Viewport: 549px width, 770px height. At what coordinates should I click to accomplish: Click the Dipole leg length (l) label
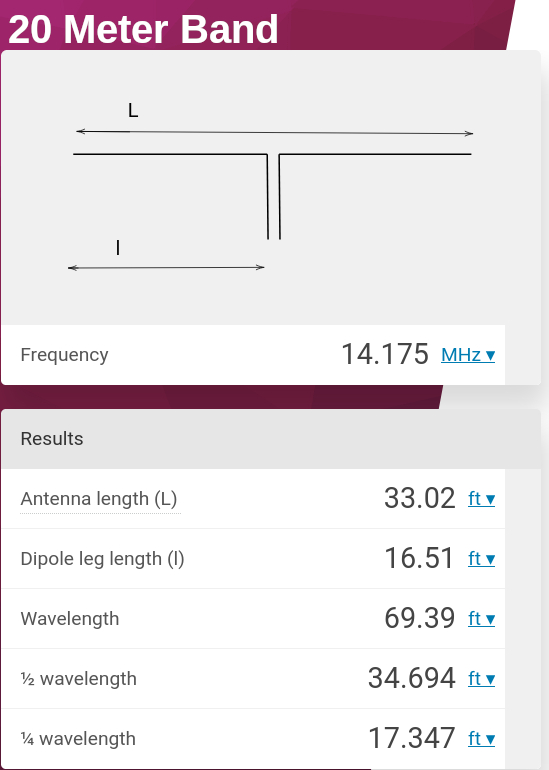[x=102, y=559]
